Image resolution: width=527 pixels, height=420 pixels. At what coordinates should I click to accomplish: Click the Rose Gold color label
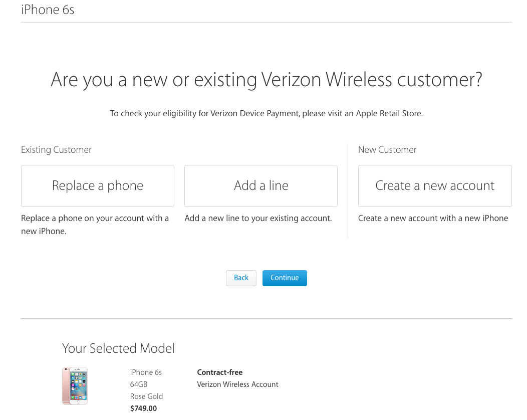click(x=146, y=396)
